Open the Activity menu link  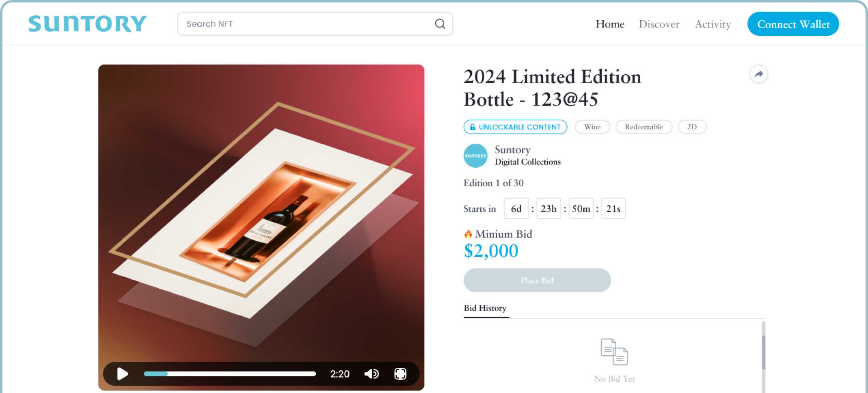pos(713,24)
